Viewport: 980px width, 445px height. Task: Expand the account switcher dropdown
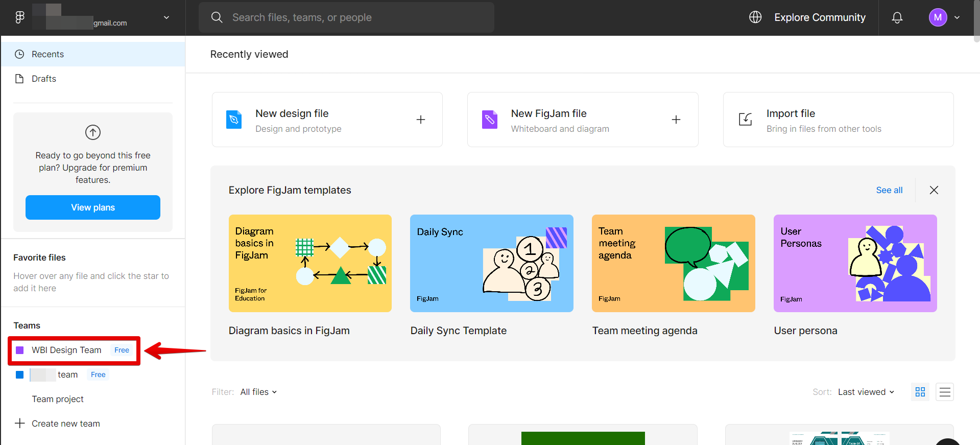tap(166, 17)
